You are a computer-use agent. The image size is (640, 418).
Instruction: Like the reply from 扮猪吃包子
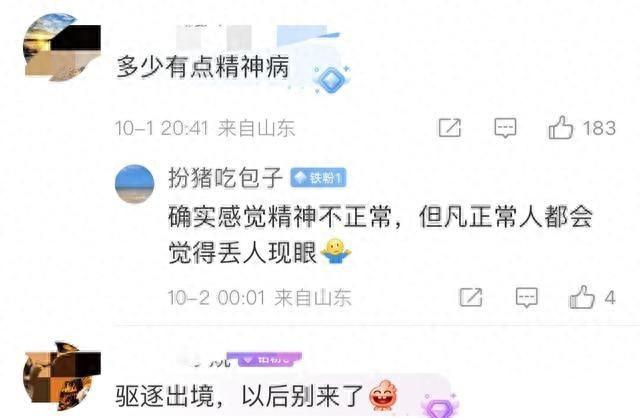[x=582, y=297]
